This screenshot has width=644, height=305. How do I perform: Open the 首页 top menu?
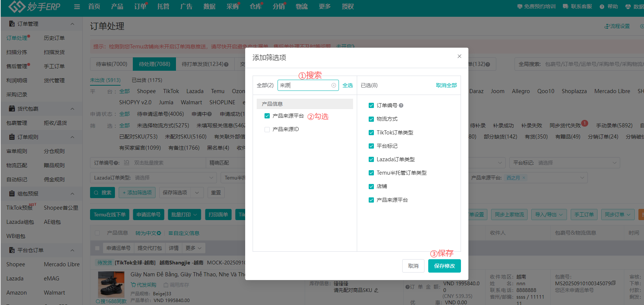[x=94, y=7]
